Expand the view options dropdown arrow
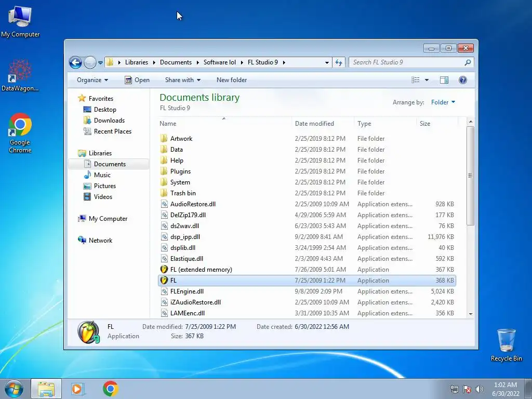The height and width of the screenshot is (399, 532). pos(427,80)
